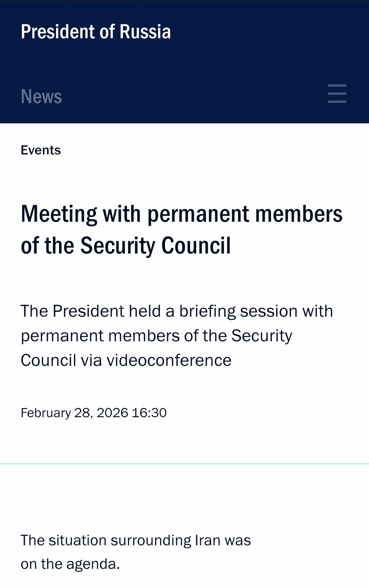Screen dimensions: 369x588
Task: Click the word 'Security' in the summary paragraph
Action: pos(261,336)
